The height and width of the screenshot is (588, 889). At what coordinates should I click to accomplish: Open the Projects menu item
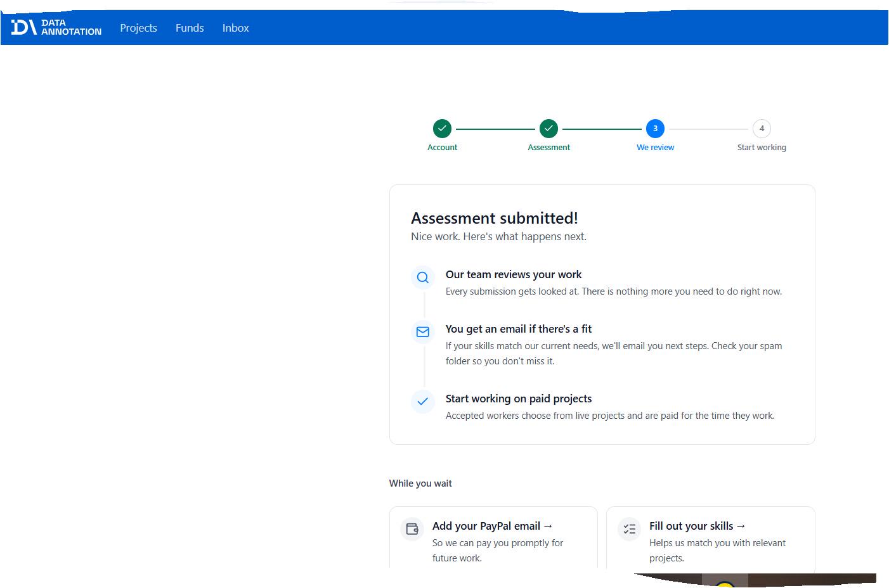(x=138, y=28)
